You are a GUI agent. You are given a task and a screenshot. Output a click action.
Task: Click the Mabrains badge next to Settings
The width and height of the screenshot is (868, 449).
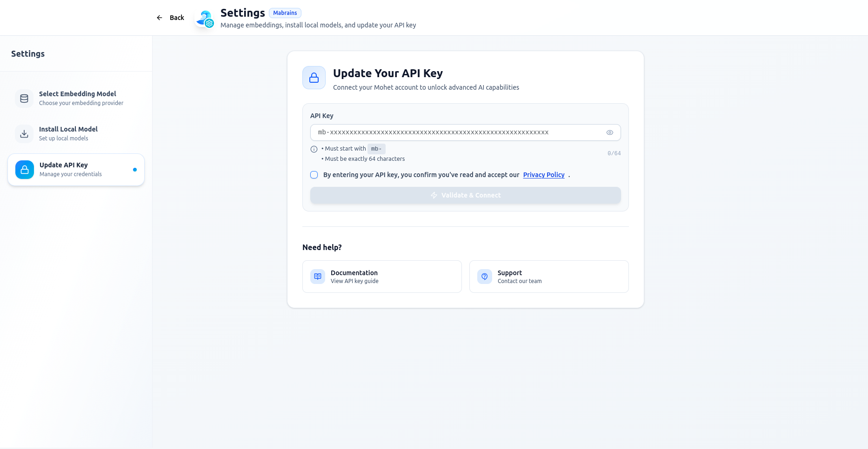click(x=285, y=13)
